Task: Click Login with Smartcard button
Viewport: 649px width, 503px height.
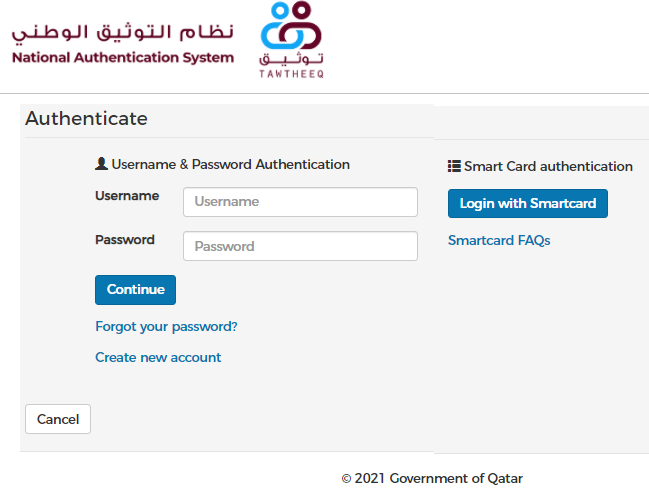Action: pyautogui.click(x=528, y=203)
